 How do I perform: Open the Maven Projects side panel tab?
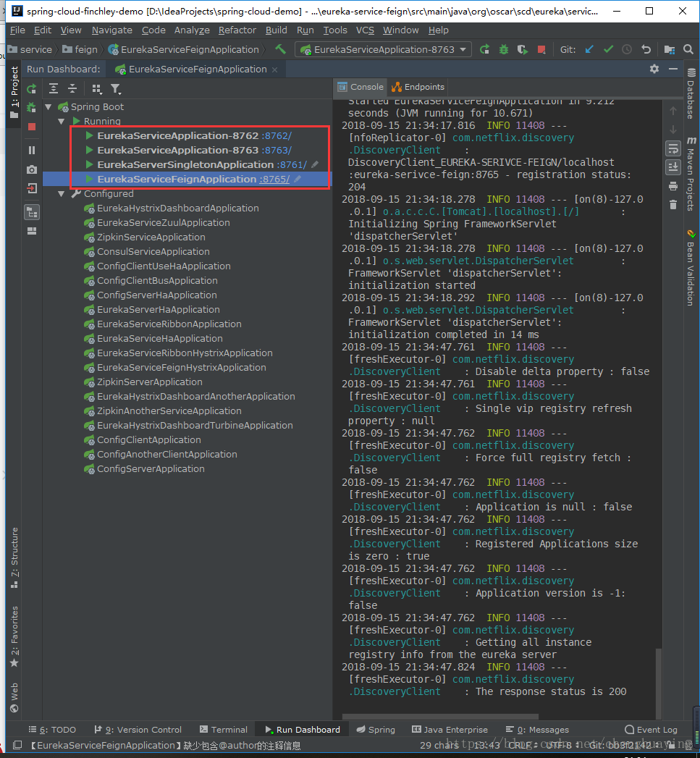pyautogui.click(x=691, y=174)
